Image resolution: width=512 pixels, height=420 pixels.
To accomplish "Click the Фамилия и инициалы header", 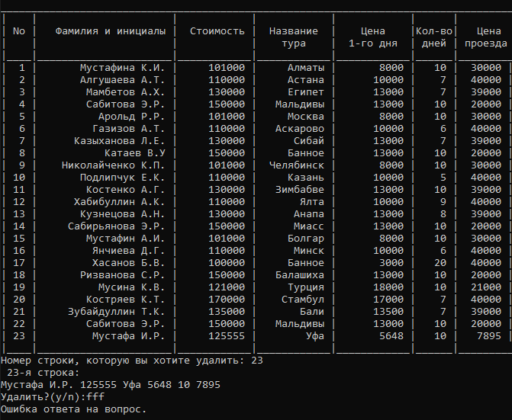I will click(111, 31).
